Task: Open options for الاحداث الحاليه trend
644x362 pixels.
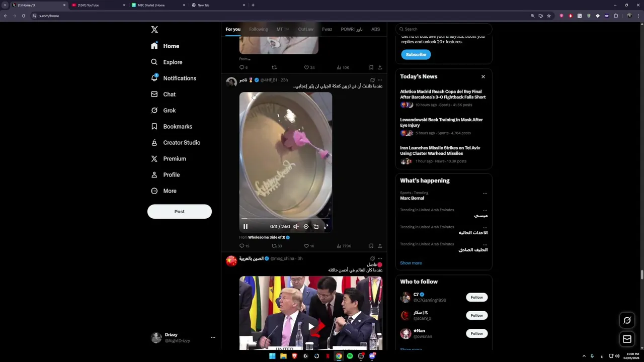Action: 485,227
